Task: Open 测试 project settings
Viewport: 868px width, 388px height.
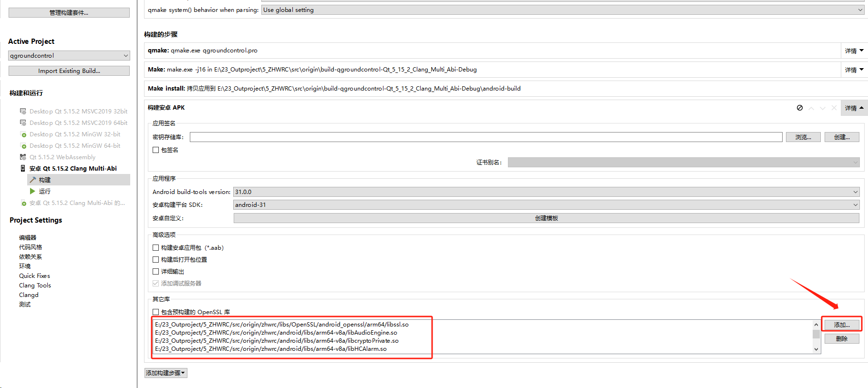Action: [x=25, y=304]
